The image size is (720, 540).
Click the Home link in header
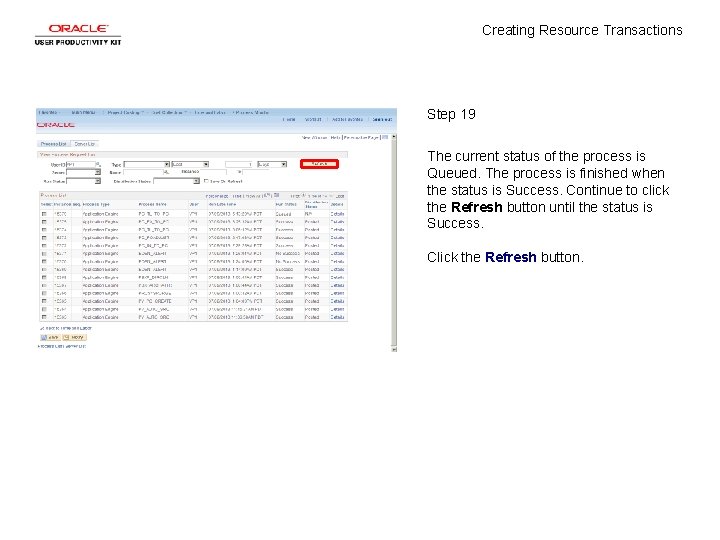click(289, 119)
